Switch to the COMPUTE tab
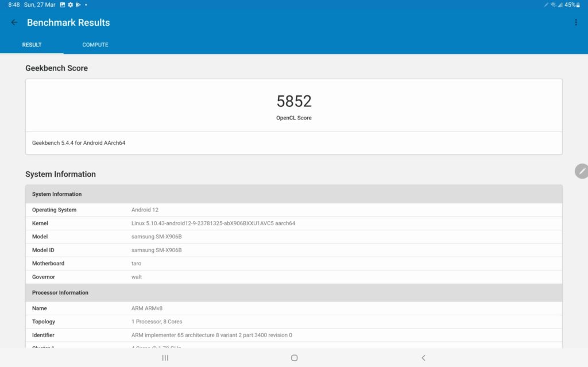Viewport: 588px width, 367px height. (x=95, y=44)
